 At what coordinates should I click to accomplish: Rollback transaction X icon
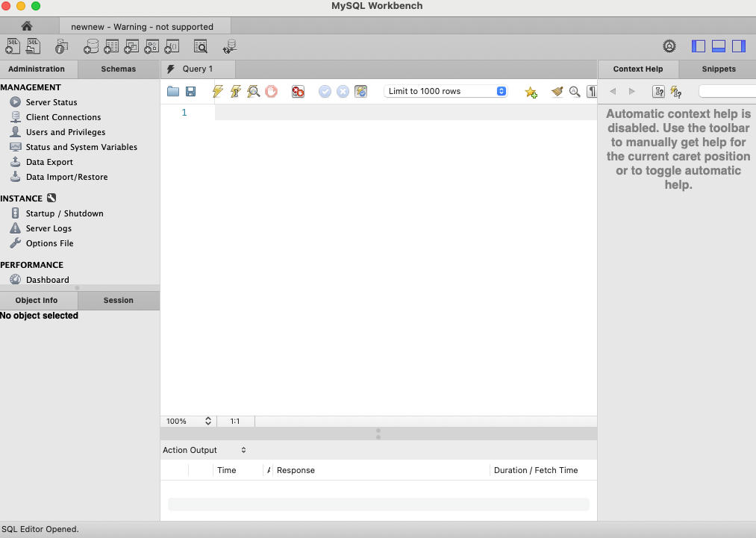(x=343, y=91)
